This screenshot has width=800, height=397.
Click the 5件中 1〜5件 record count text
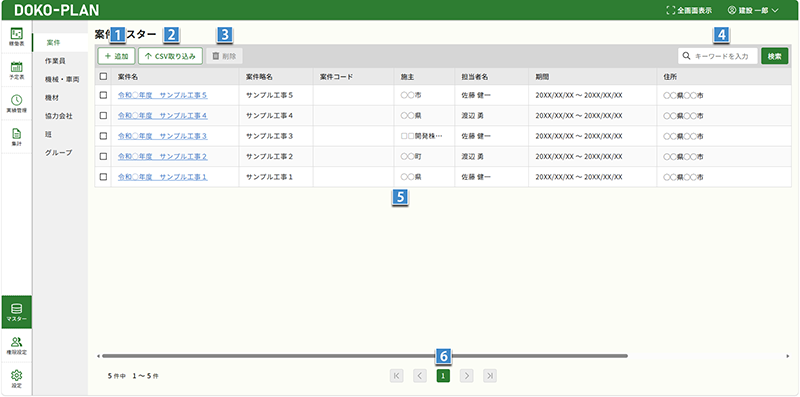[133, 376]
